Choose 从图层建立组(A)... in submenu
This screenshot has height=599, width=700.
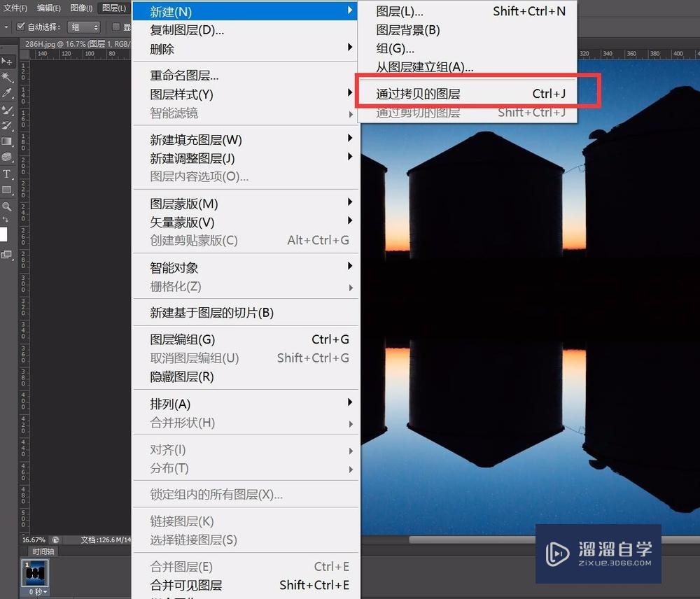469,67
